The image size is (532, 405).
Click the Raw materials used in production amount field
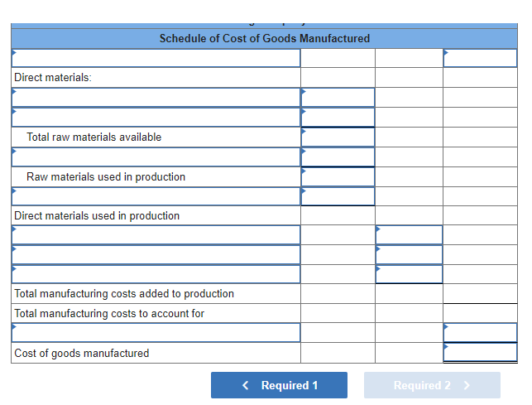[x=338, y=176]
